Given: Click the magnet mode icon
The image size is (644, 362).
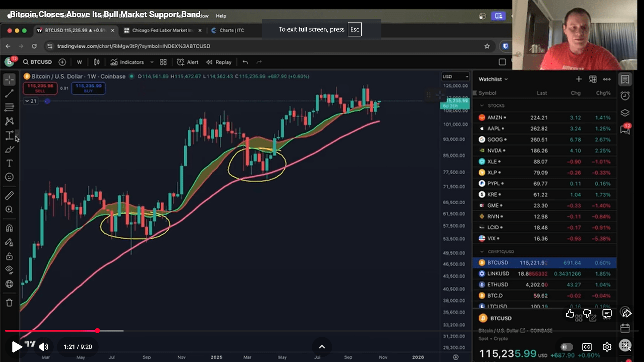Looking at the screenshot, I should (9, 228).
